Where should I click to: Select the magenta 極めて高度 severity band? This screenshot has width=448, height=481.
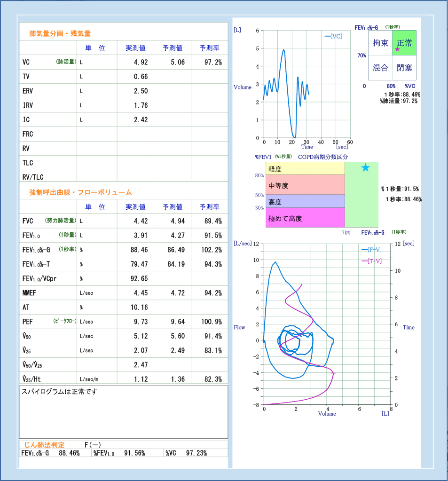(x=305, y=218)
